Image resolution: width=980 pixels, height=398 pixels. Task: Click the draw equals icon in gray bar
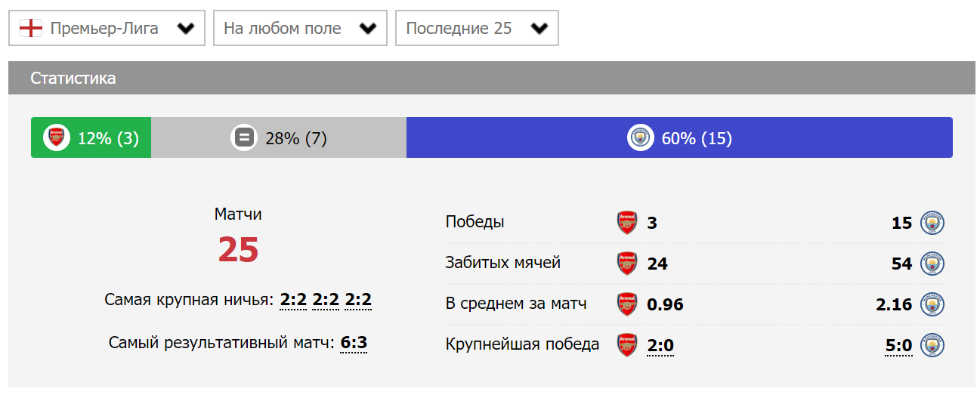(243, 138)
